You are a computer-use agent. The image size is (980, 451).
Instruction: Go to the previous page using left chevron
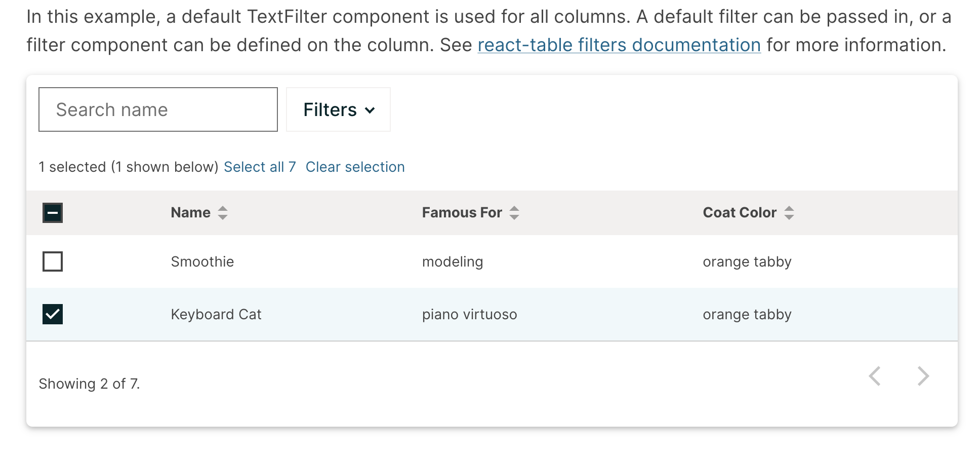click(x=875, y=375)
